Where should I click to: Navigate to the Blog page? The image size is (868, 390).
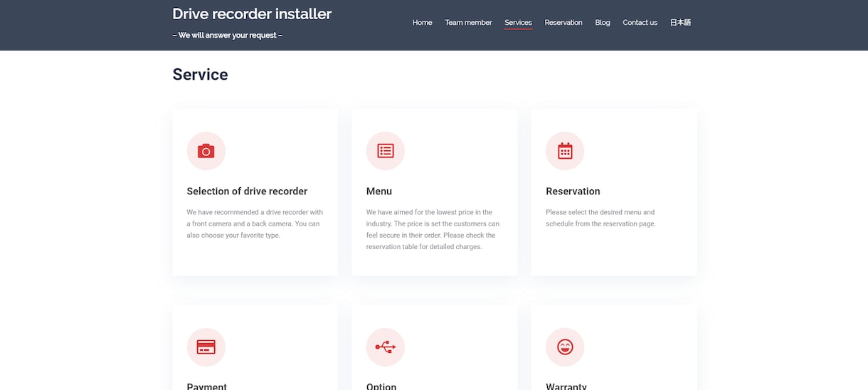click(x=603, y=23)
